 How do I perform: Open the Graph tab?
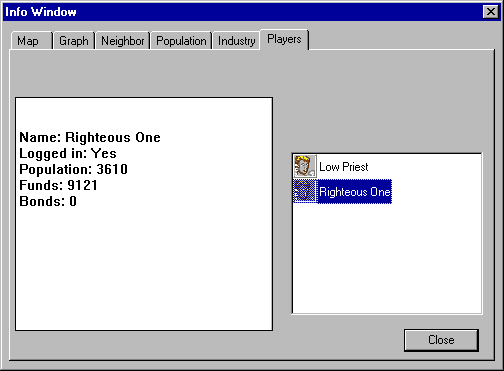[x=74, y=41]
